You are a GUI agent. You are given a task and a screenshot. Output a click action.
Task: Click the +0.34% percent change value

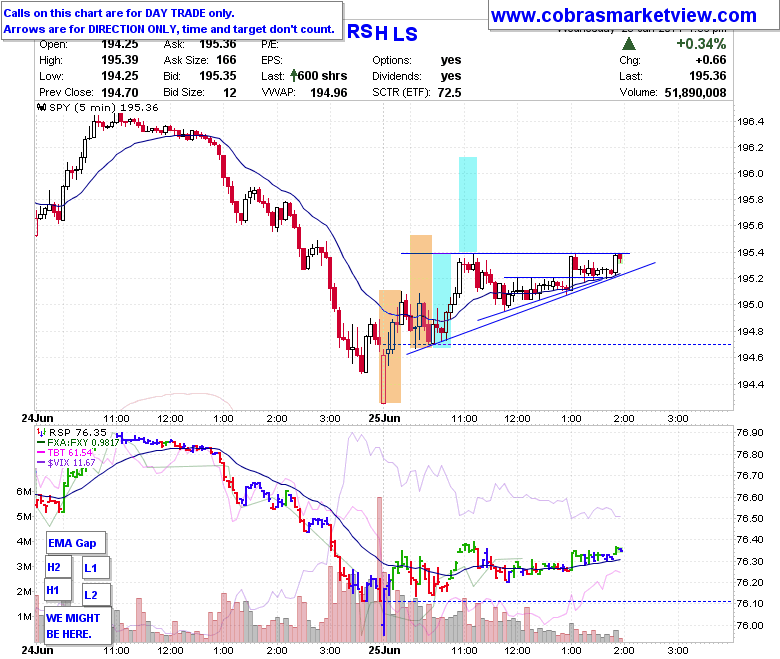point(701,44)
